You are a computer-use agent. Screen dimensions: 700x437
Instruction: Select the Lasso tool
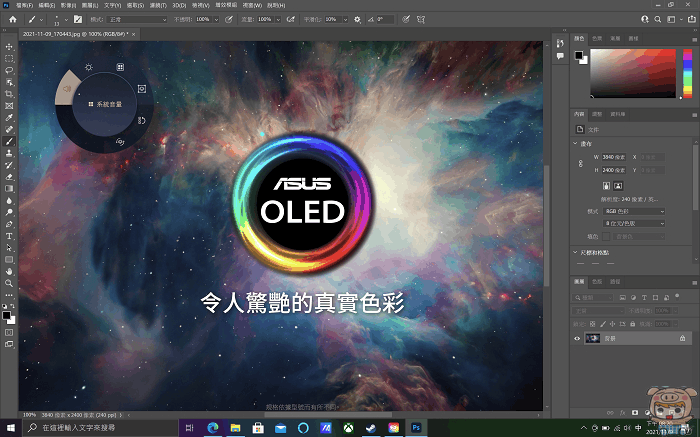[x=9, y=70]
